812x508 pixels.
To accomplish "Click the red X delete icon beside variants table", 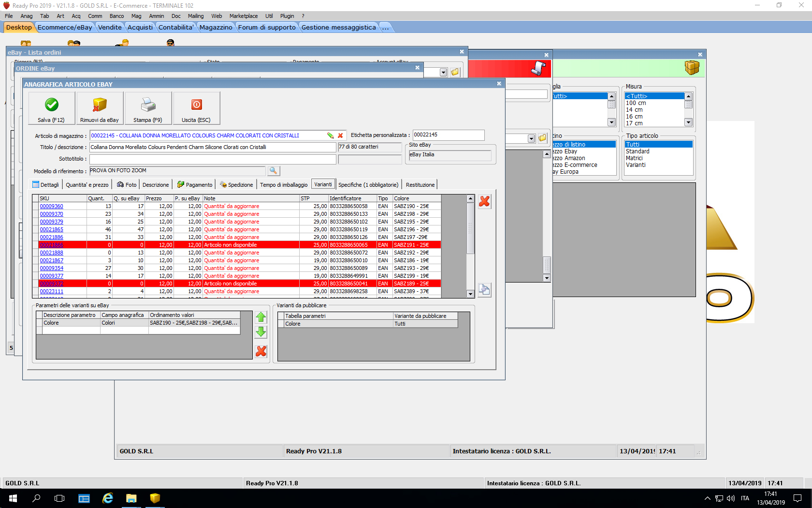I will tap(484, 201).
